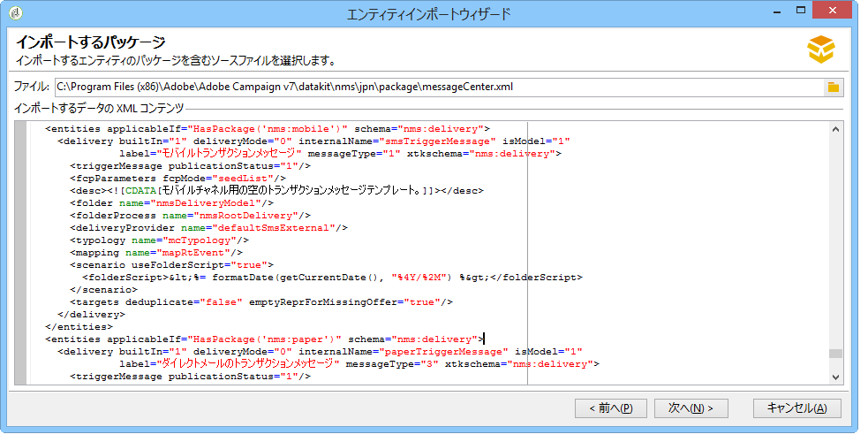The width and height of the screenshot is (868, 442).
Task: Click the targets deduplicate line
Action: (x=261, y=302)
